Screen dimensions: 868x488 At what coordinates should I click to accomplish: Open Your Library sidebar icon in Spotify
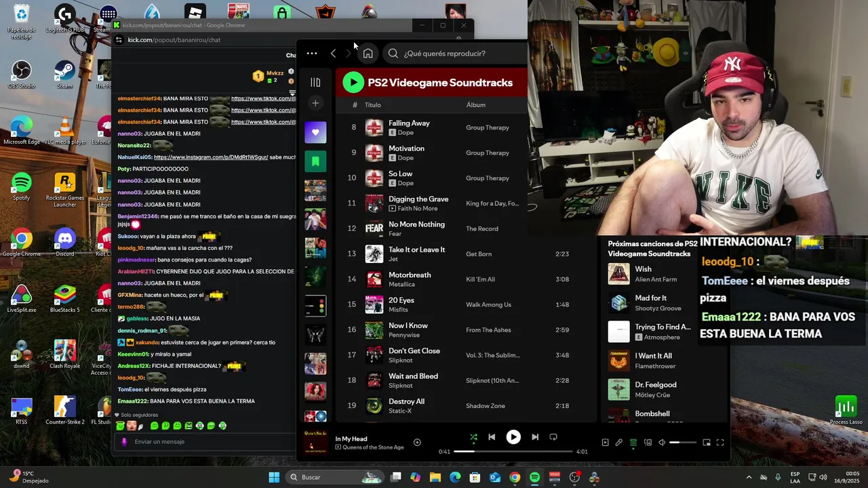[x=315, y=82]
